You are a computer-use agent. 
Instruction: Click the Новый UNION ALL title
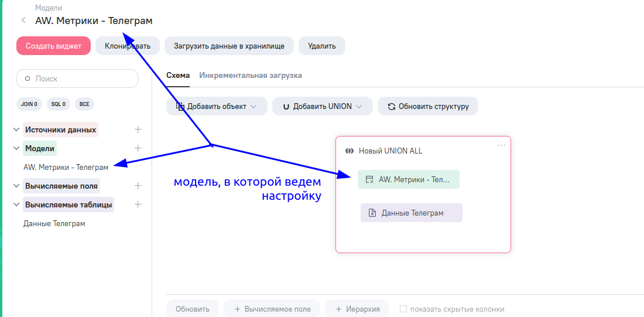tap(390, 151)
